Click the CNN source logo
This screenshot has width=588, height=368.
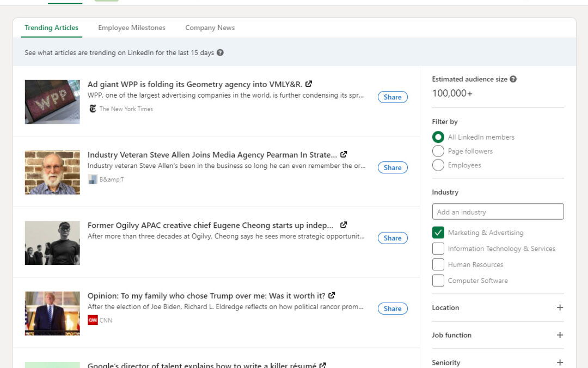pos(93,321)
